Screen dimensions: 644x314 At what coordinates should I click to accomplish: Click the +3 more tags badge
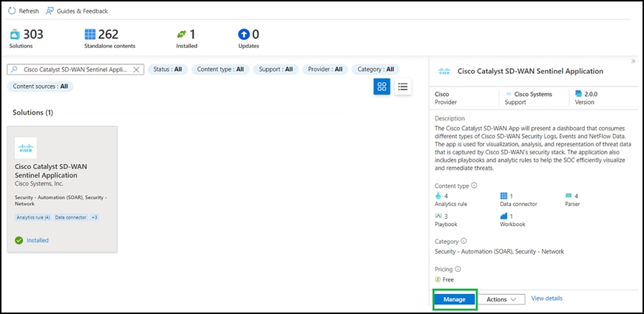[95, 217]
